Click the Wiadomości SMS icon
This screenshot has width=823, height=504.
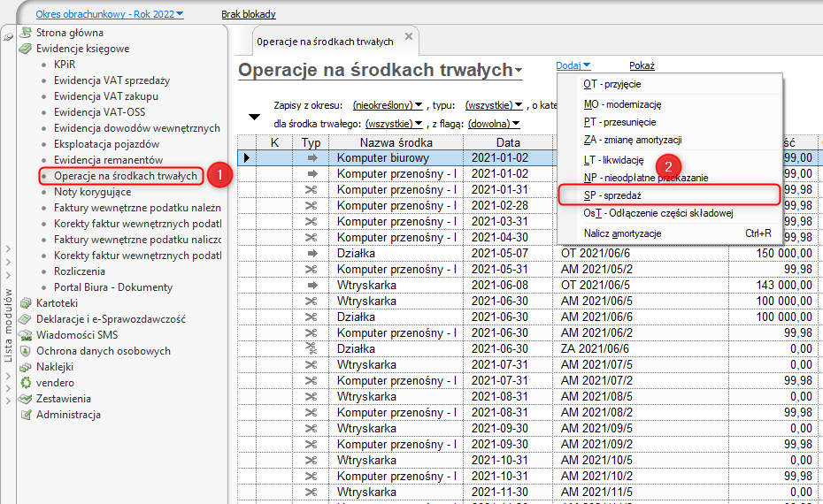[x=27, y=335]
